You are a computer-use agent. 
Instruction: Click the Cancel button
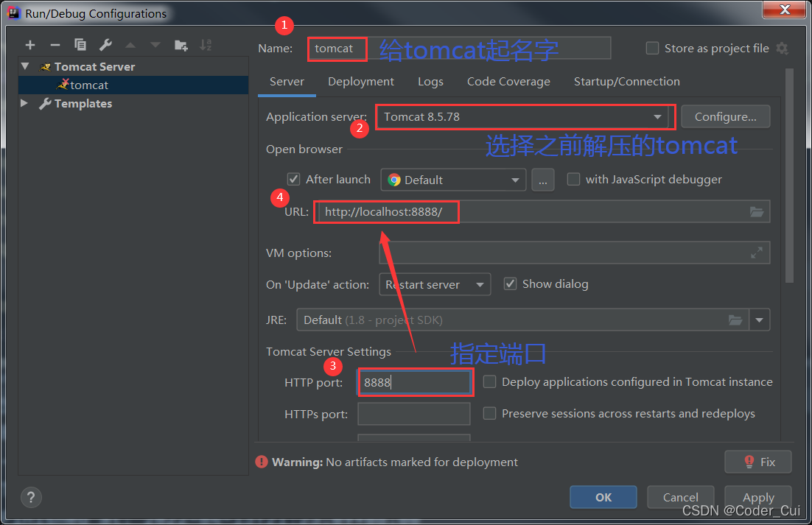pos(680,497)
